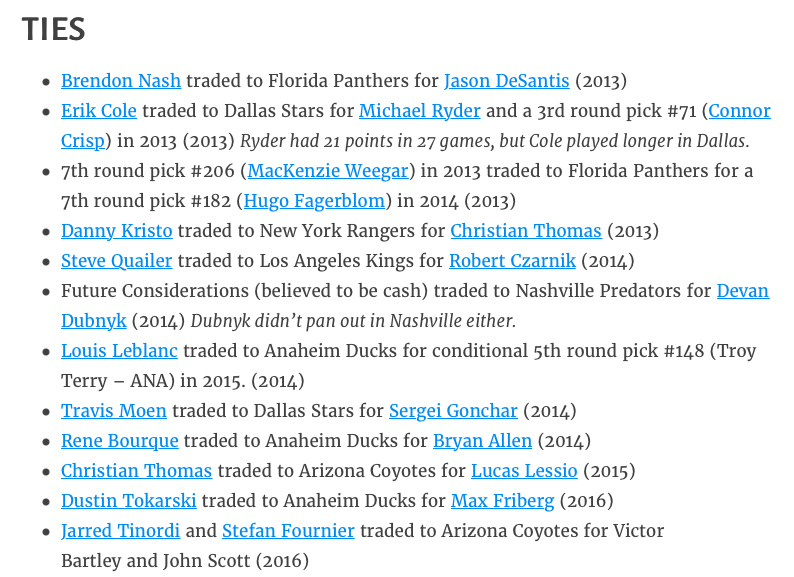This screenshot has width=794, height=577.
Task: Open the Sergei Gonchar link
Action: (453, 411)
